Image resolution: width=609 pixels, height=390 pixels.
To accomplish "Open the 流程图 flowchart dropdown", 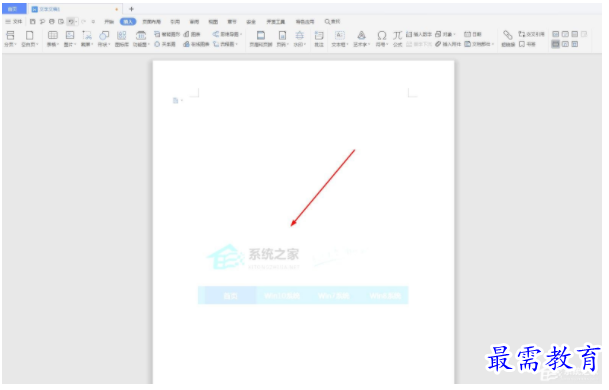I will [x=225, y=44].
